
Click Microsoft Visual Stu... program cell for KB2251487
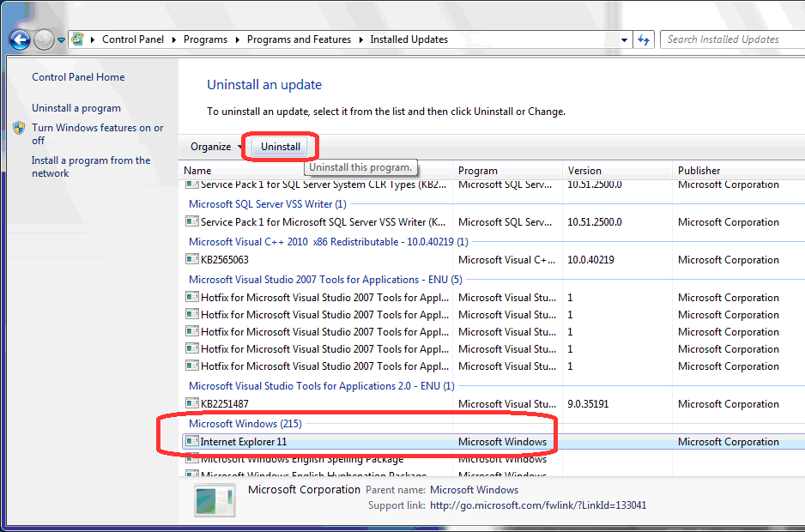tap(506, 404)
